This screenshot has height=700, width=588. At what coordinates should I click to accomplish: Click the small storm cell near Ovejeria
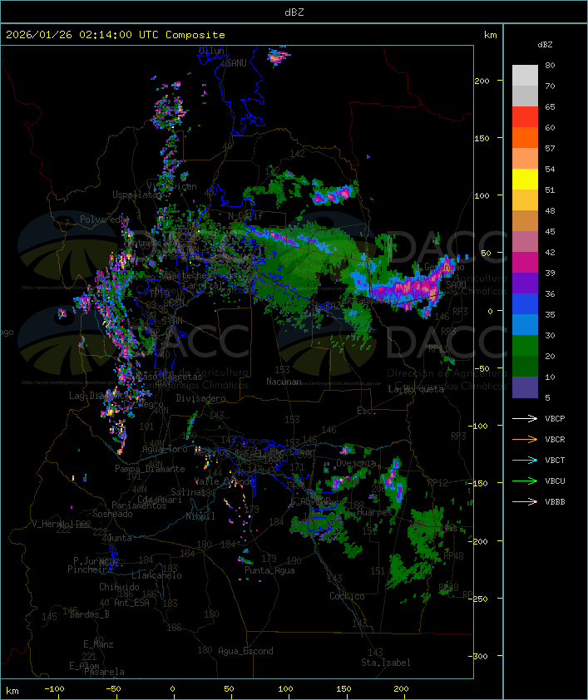click(x=345, y=450)
